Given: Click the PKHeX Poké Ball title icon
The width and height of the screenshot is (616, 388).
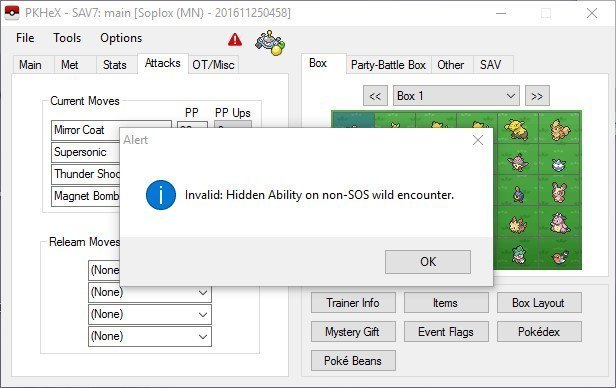Looking at the screenshot, I should [12, 13].
